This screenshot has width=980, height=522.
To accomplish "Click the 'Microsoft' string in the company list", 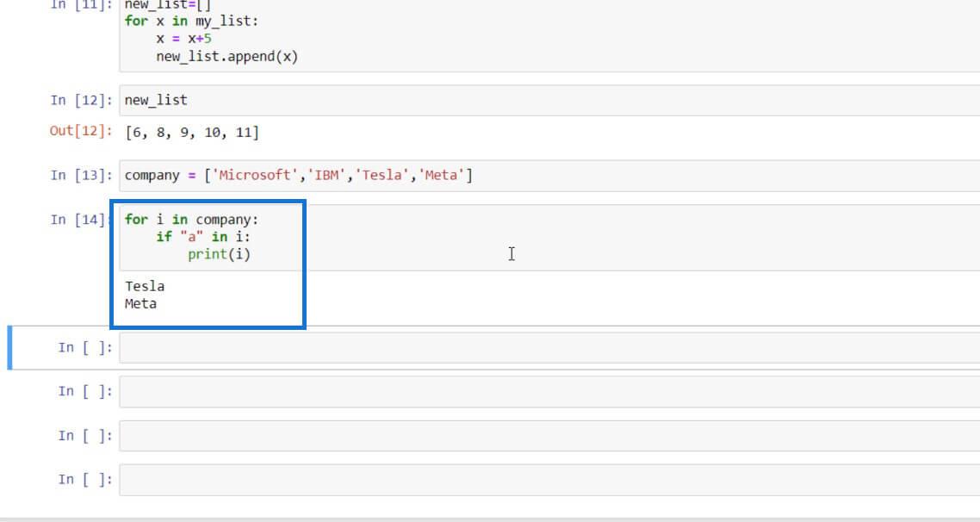I will click(x=253, y=175).
